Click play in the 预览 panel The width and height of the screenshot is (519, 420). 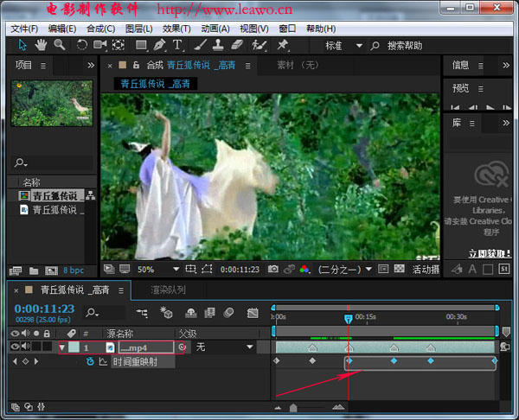tap(490, 107)
